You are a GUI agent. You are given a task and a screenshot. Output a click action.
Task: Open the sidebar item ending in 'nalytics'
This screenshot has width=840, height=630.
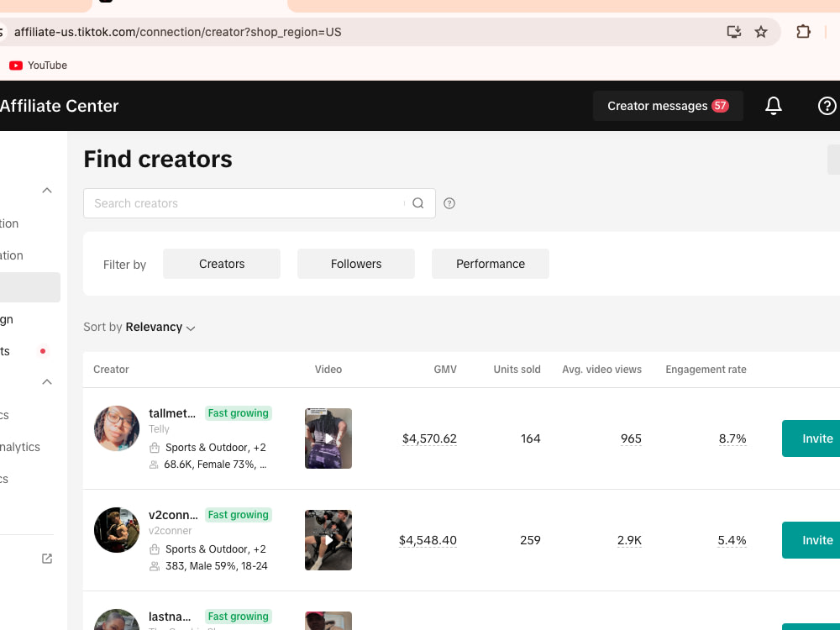[20, 447]
